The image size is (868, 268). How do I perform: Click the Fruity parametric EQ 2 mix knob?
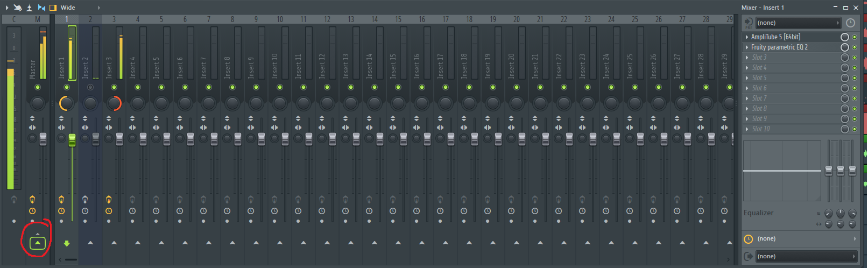tap(845, 47)
